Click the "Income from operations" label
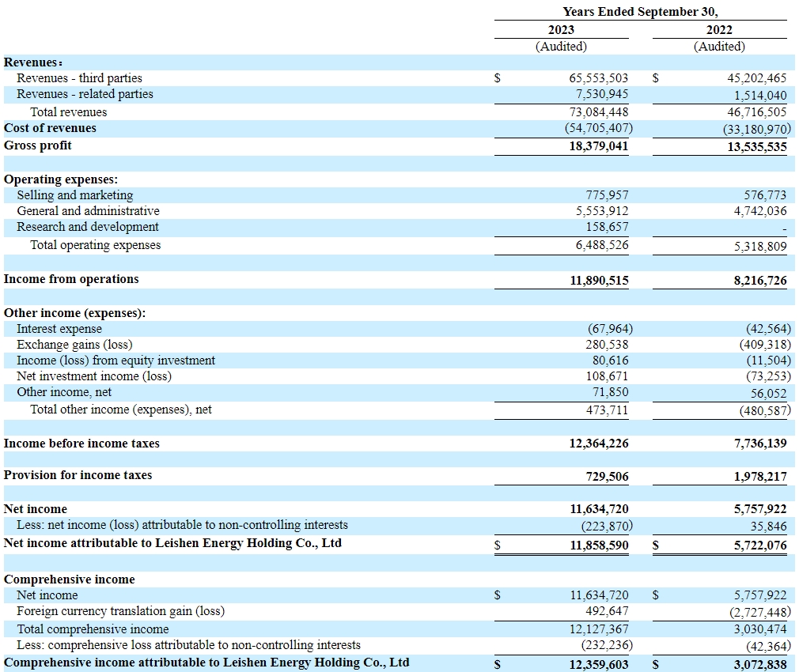The height and width of the screenshot is (672, 799). [71, 279]
